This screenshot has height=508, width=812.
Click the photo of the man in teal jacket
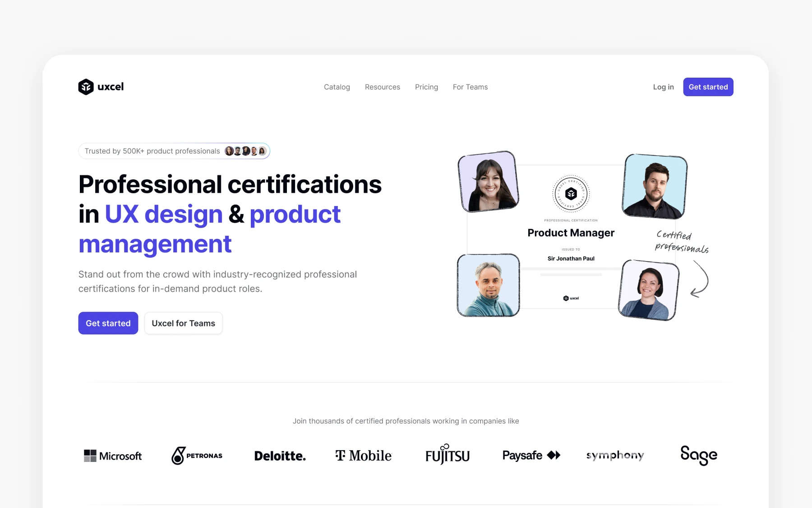point(489,285)
